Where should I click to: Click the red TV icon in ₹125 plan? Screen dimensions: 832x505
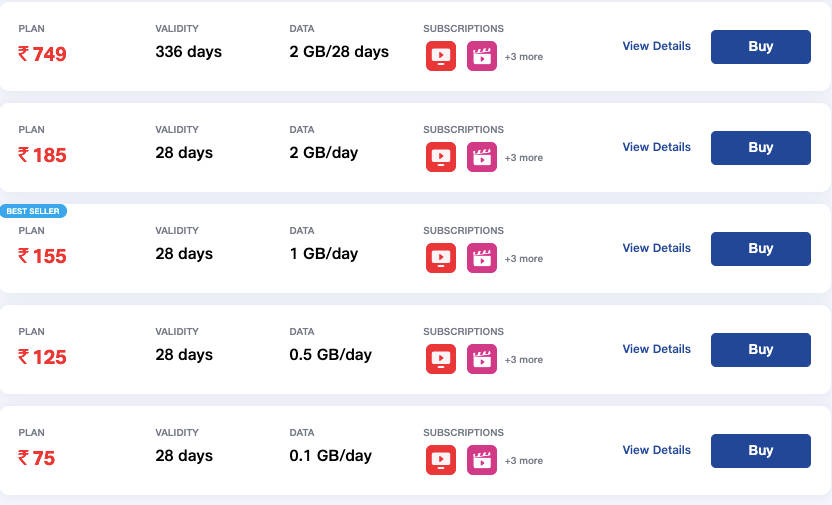coord(441,359)
